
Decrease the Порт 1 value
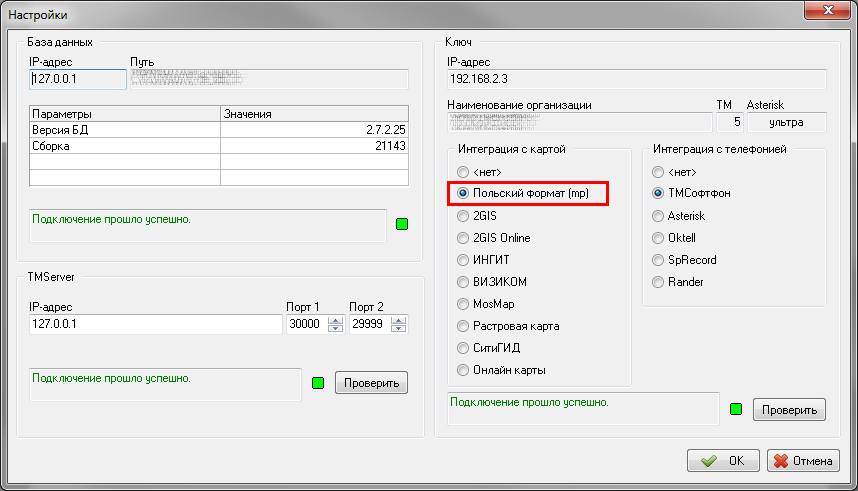(335, 329)
